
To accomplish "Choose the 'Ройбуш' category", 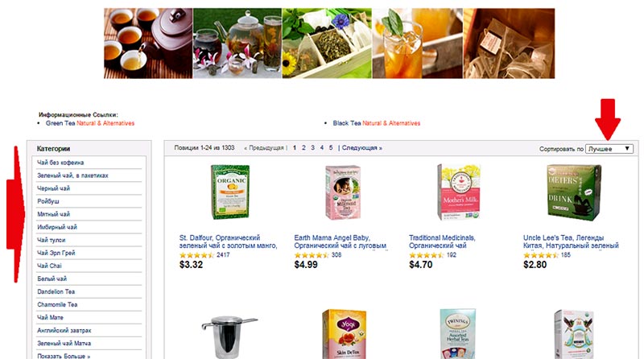I will 48,201.
